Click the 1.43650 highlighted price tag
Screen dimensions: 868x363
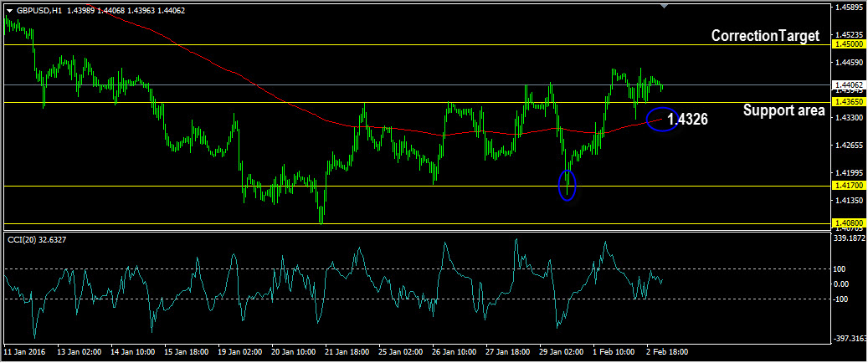[x=847, y=102]
